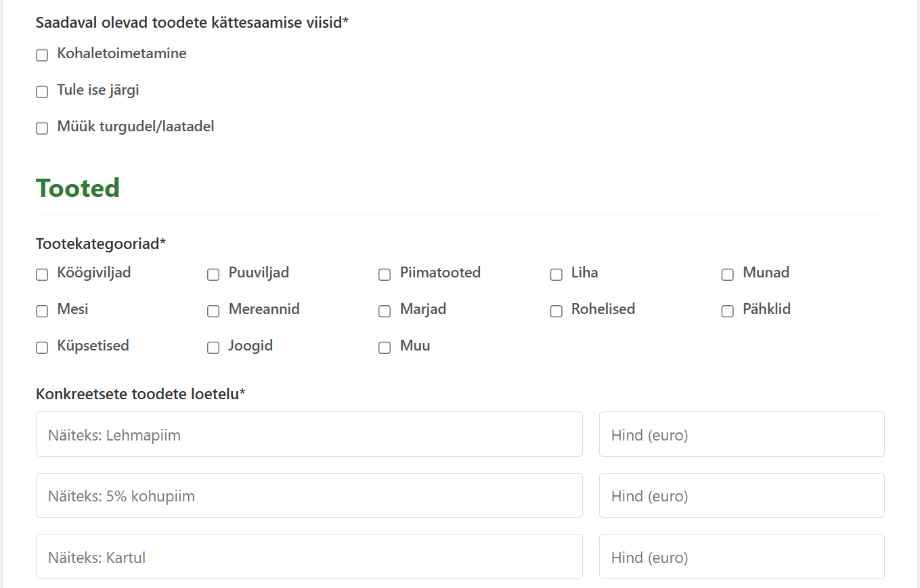Select the Muu category checkbox
Image resolution: width=920 pixels, height=588 pixels.
pyautogui.click(x=385, y=347)
